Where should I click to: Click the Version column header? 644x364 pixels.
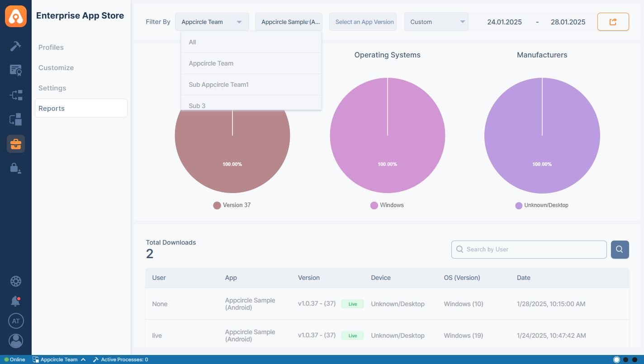click(309, 278)
